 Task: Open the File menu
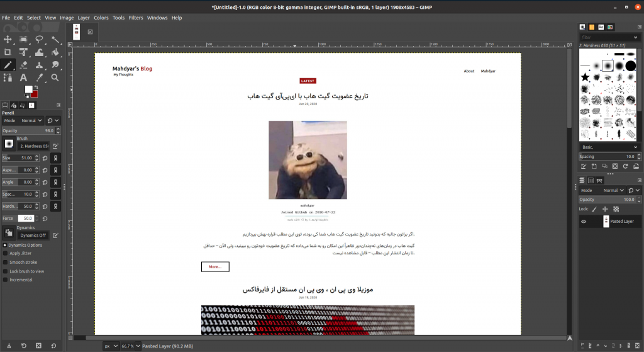(x=6, y=18)
